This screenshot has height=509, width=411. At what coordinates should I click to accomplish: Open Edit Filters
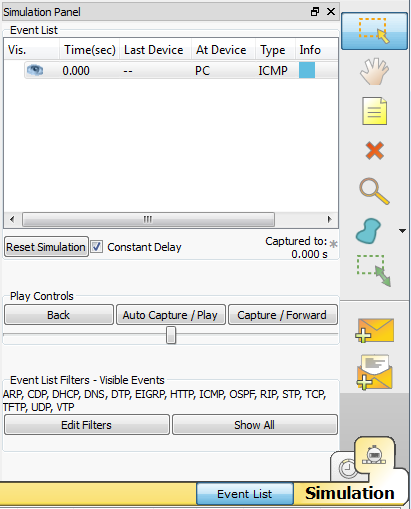(87, 425)
